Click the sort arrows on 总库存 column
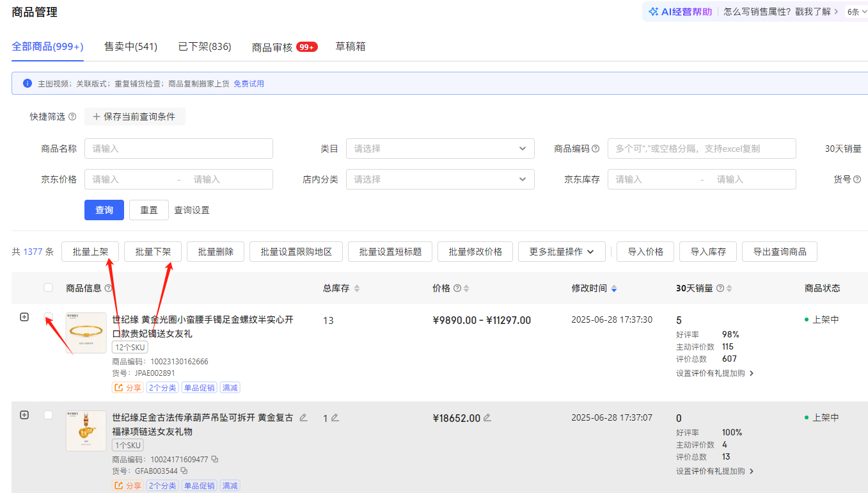Viewport: 868px width, 493px height. 357,289
